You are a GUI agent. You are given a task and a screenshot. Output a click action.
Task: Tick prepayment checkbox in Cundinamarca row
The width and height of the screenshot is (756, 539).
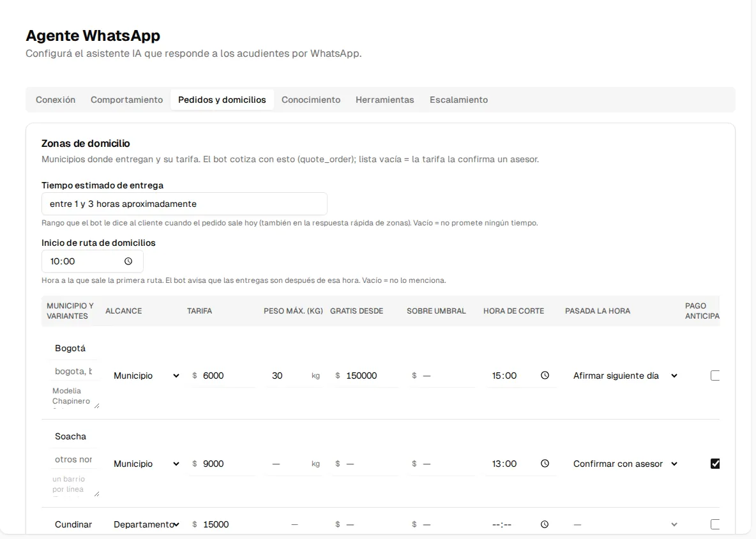pos(715,524)
